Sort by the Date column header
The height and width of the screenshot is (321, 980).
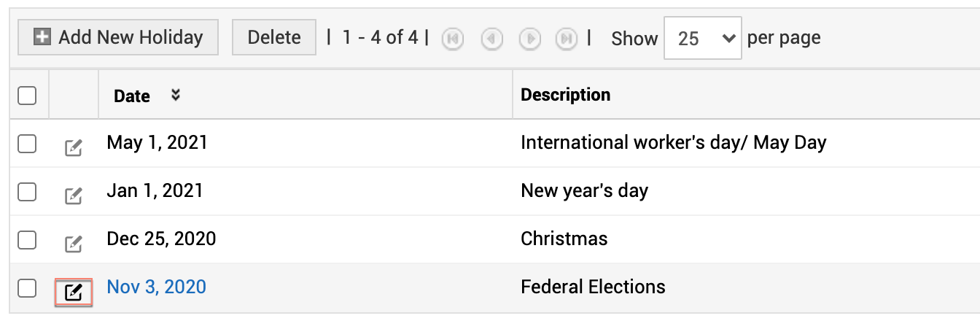132,96
